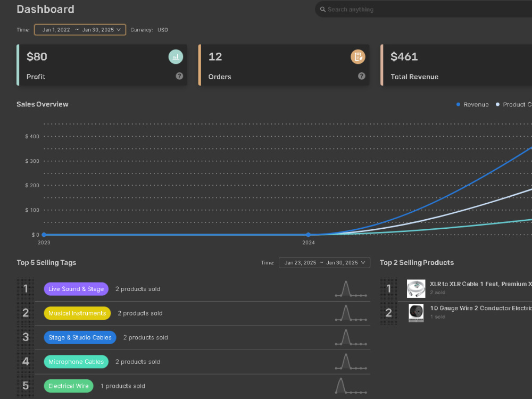This screenshot has width=532, height=399.
Task: Click the Musical Instruments sparkline
Action: [351, 313]
